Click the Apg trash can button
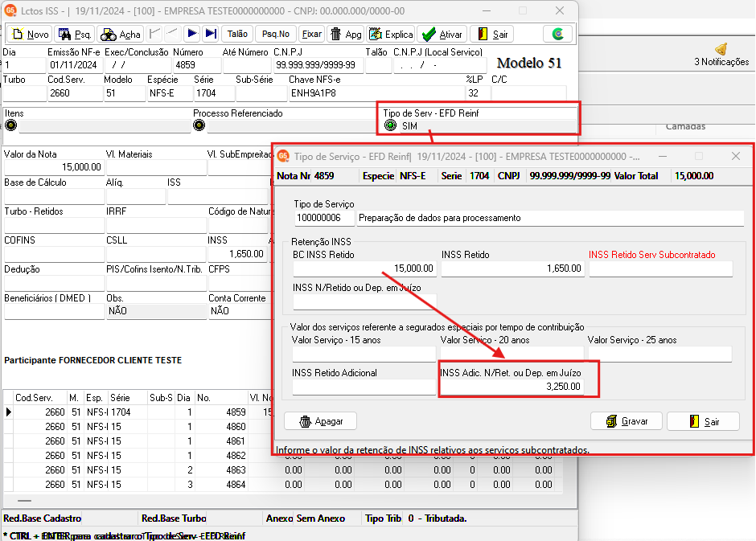Screen dimensions: 756x541 (x=346, y=34)
